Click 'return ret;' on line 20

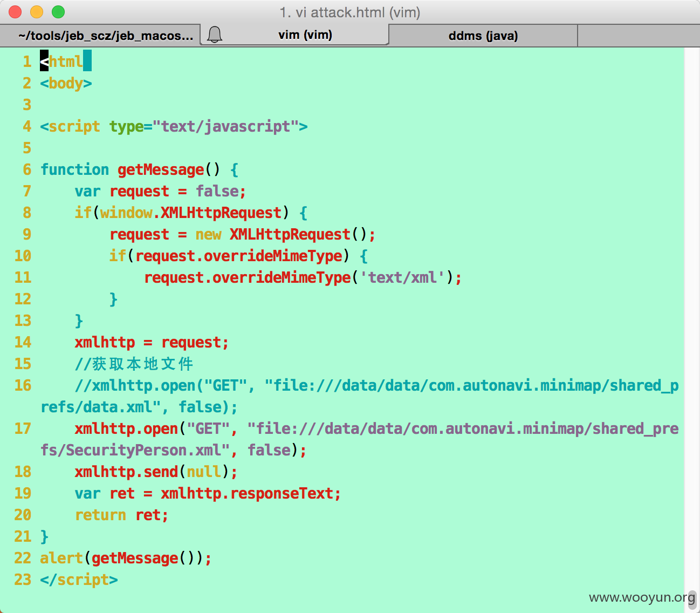tap(122, 515)
